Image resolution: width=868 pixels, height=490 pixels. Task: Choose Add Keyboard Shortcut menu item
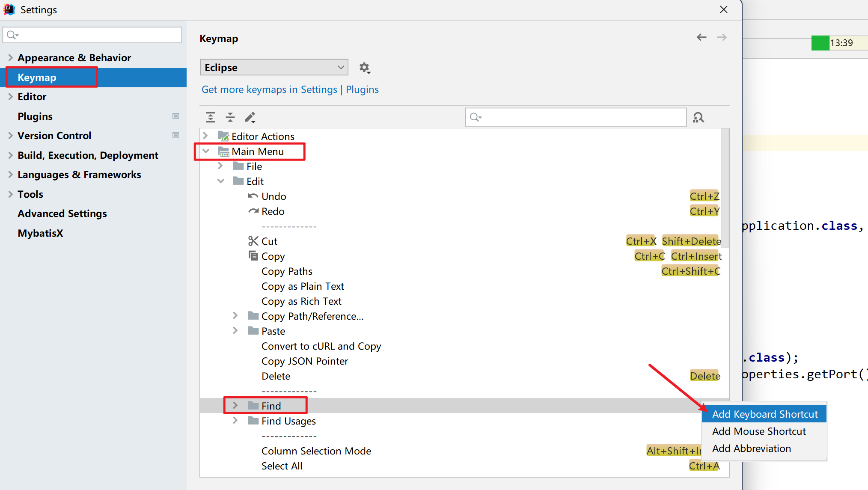764,414
